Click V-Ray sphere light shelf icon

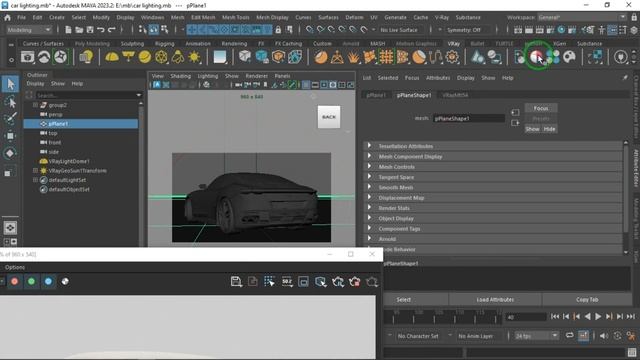[144, 57]
